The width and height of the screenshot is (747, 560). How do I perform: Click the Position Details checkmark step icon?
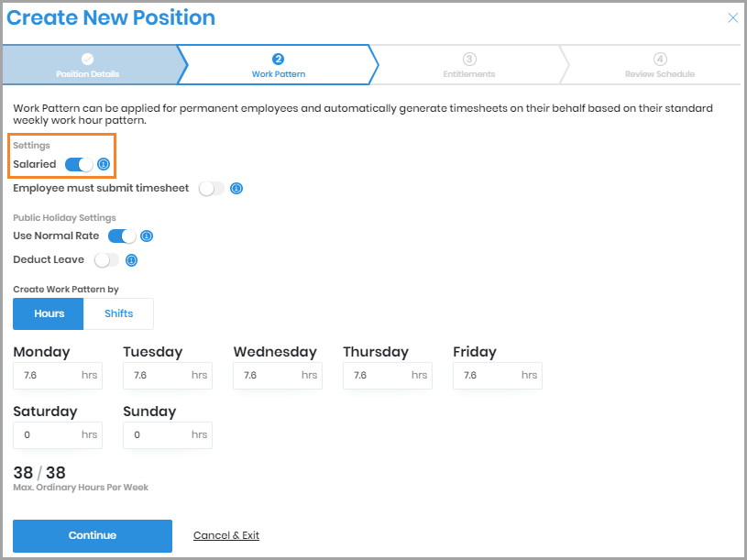coord(88,60)
